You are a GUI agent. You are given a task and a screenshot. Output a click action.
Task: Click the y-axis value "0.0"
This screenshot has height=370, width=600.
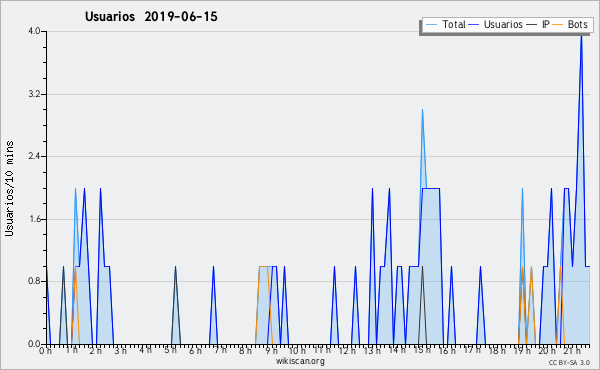pyautogui.click(x=34, y=344)
